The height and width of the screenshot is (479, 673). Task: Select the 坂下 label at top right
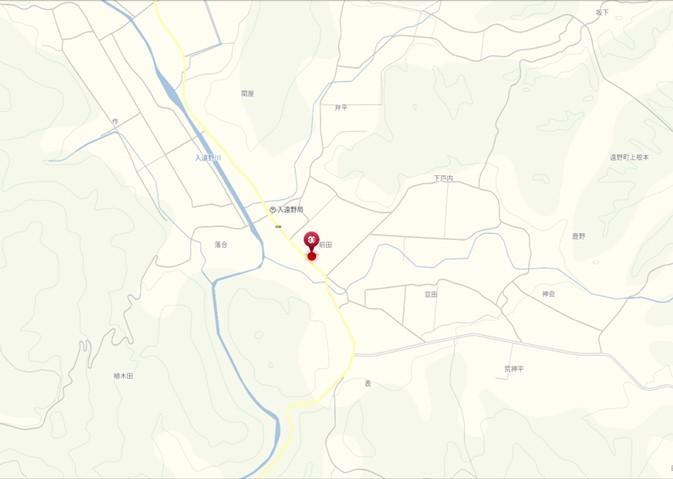click(602, 12)
